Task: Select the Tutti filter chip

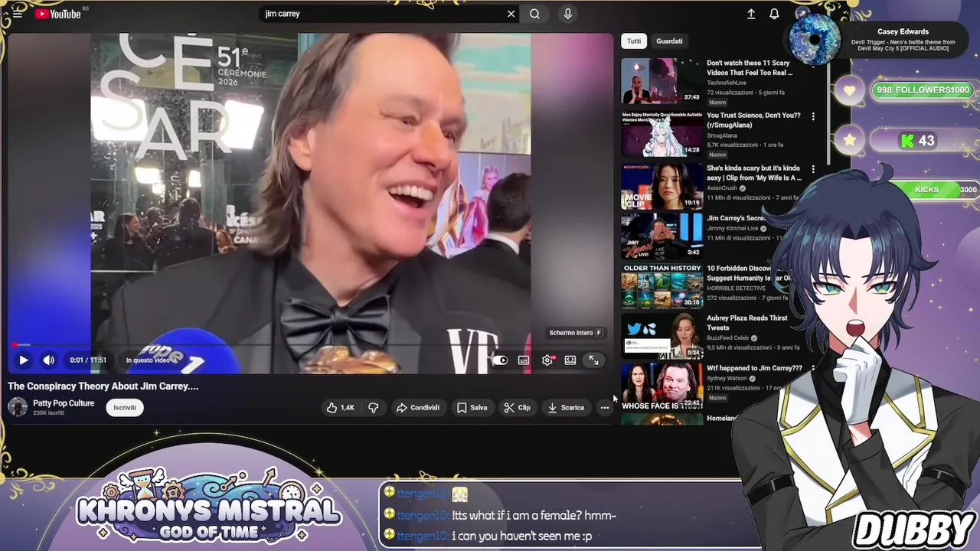Action: (x=634, y=41)
